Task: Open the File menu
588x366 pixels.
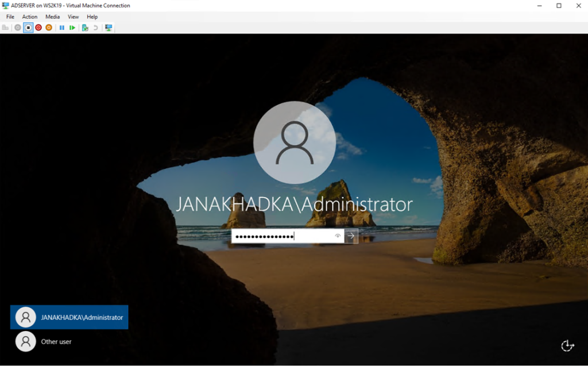Action: pyautogui.click(x=10, y=17)
